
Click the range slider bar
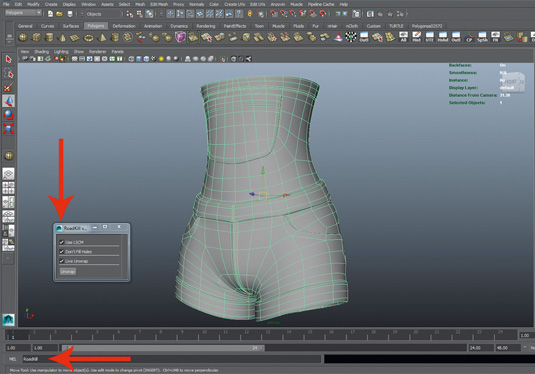pyautogui.click(x=163, y=348)
